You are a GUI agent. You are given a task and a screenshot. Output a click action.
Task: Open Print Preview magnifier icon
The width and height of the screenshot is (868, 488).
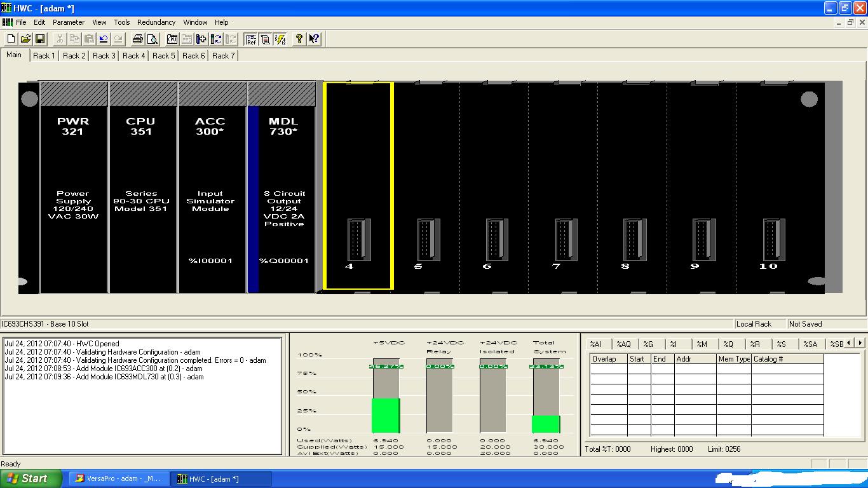tap(153, 39)
